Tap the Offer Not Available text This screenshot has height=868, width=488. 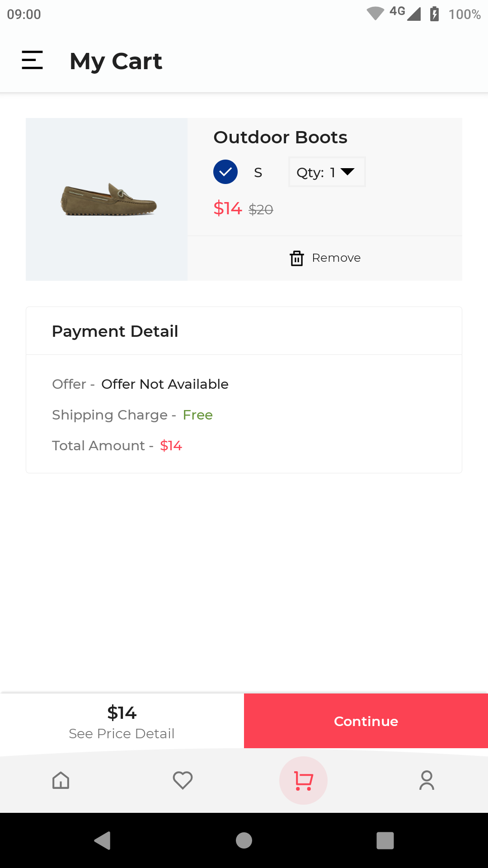(165, 384)
